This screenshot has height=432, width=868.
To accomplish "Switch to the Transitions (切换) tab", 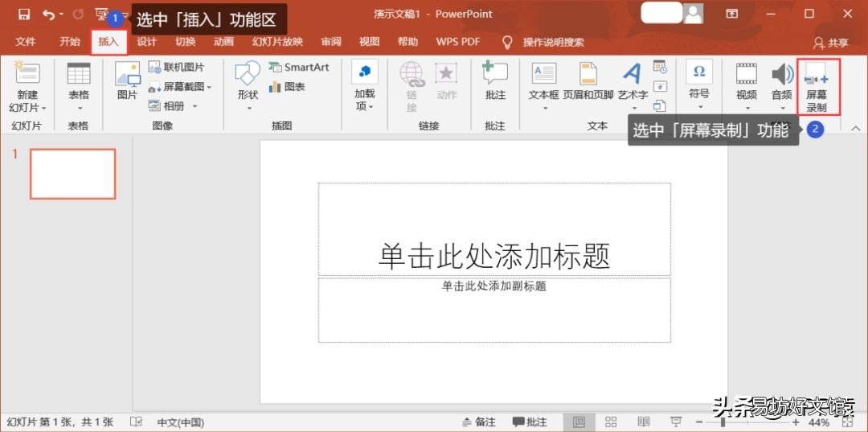I will click(186, 42).
